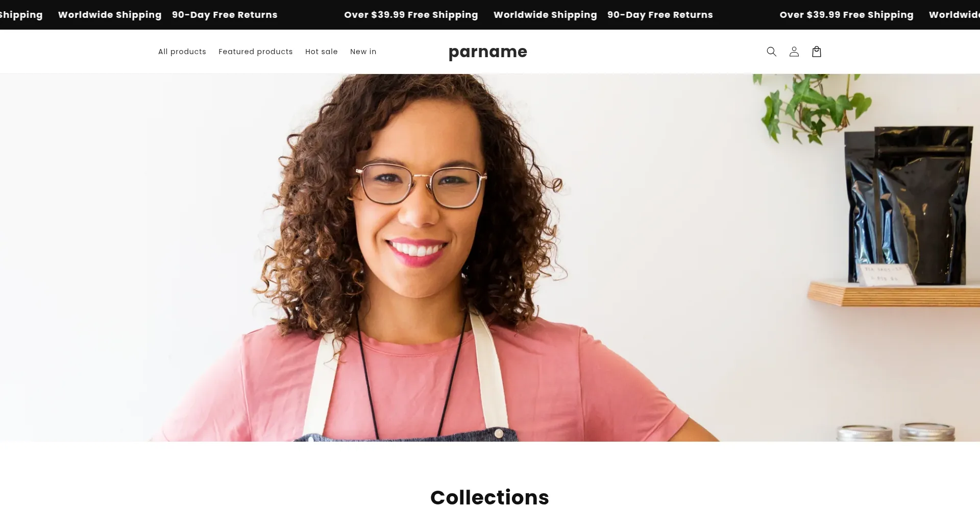Image resolution: width=980 pixels, height=507 pixels.
Task: Click the black coffee bag in banner
Action: point(909,205)
